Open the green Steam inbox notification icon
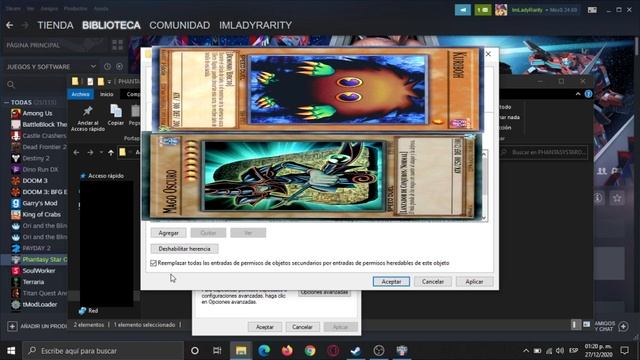This screenshot has width=640, height=360. pyautogui.click(x=482, y=10)
